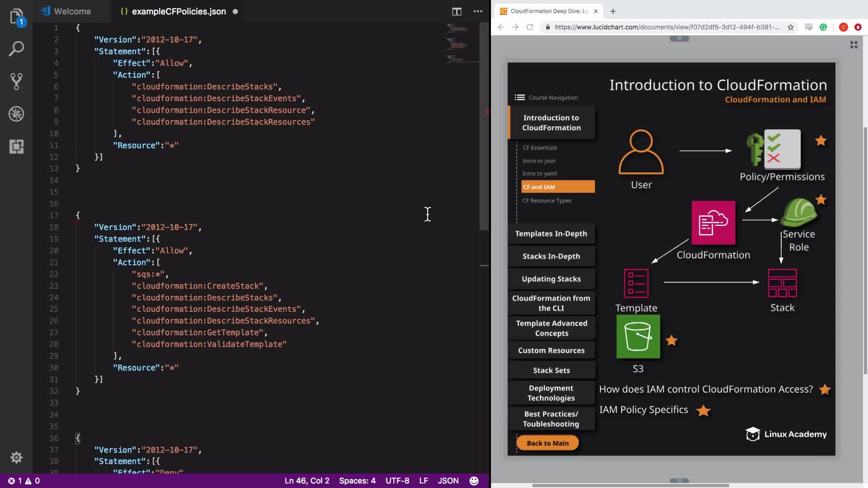
Task: Select the exampleCFPolicies.json tab
Action: point(179,11)
